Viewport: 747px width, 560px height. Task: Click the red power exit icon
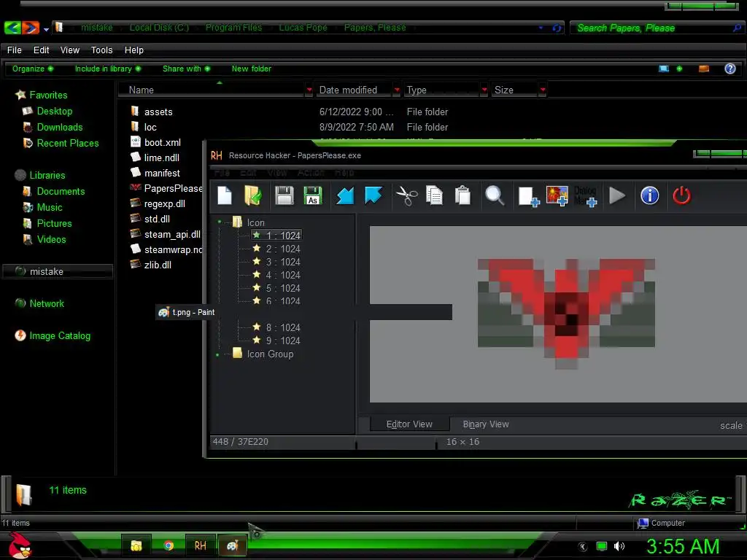[x=682, y=195]
